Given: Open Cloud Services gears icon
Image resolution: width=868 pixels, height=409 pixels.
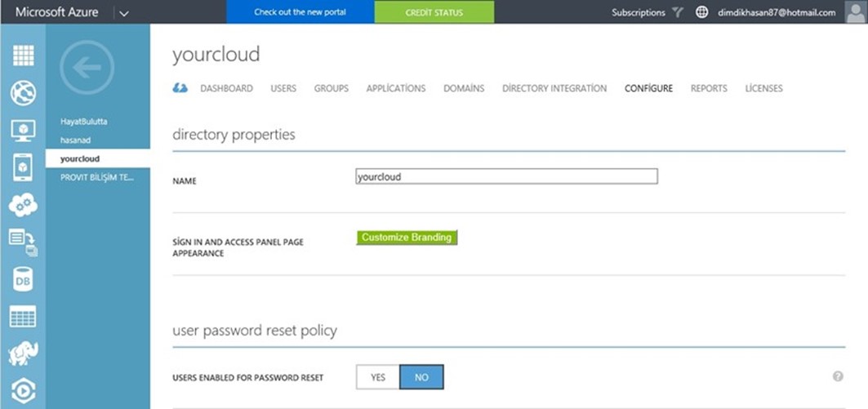Looking at the screenshot, I should pos(23,206).
